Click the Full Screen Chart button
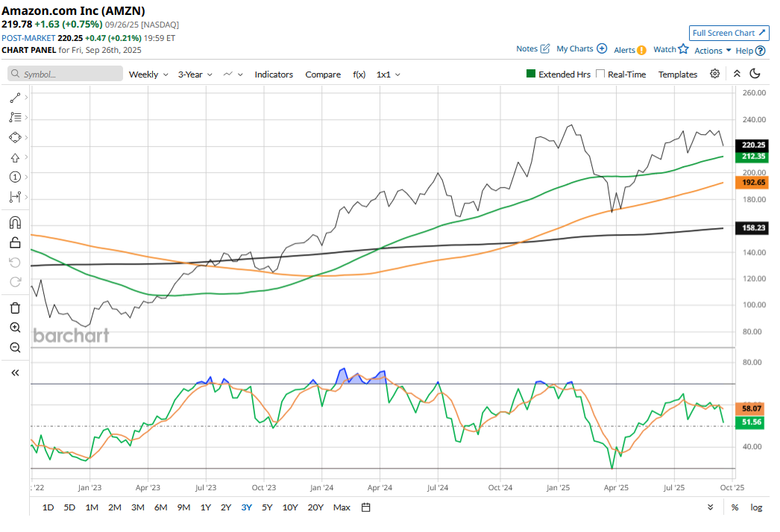Image resolution: width=780 pixels, height=532 pixels. (729, 33)
